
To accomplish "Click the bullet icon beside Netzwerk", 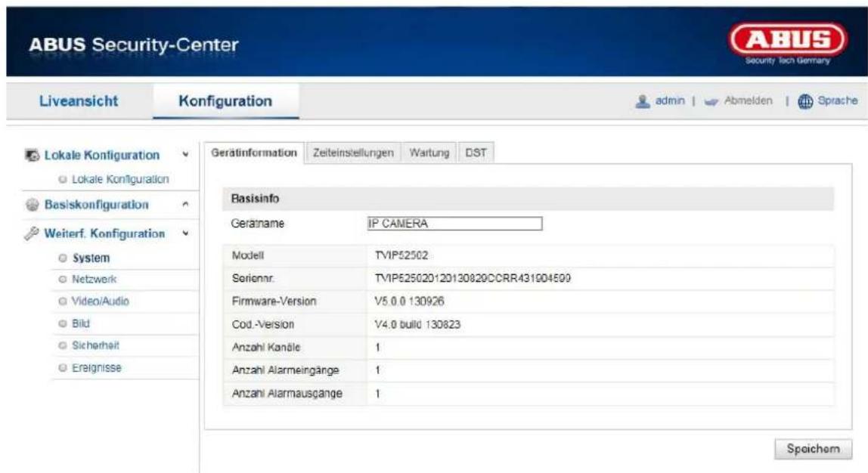I will click(63, 280).
